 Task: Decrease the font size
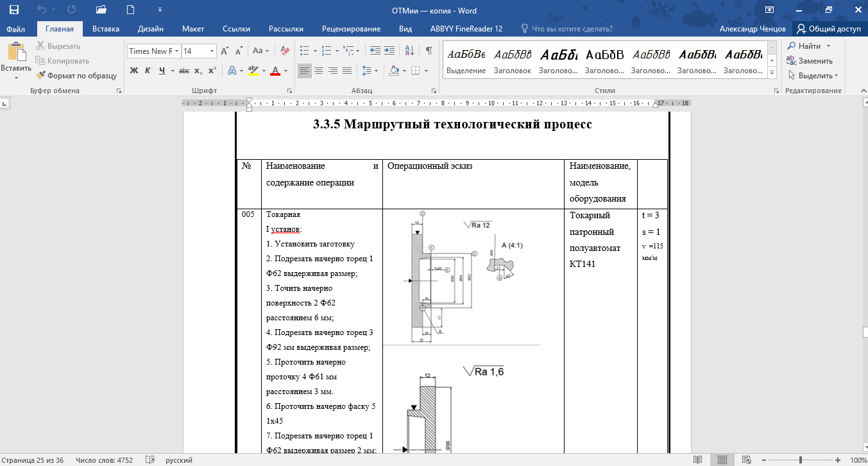tap(239, 51)
